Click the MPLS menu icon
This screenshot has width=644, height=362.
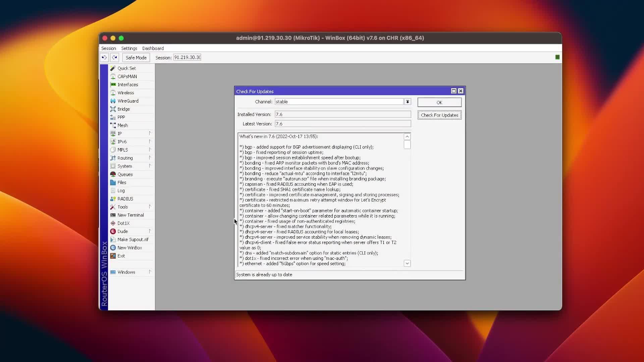coord(113,150)
